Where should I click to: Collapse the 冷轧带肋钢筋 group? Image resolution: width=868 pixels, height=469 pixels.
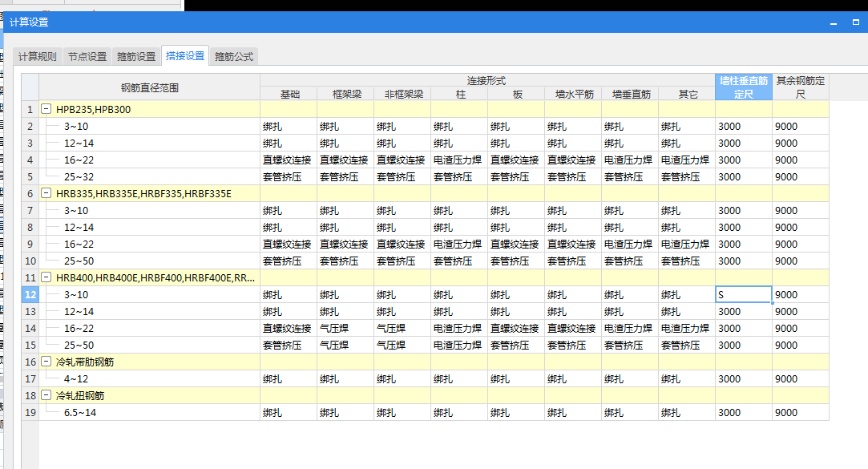click(x=46, y=362)
